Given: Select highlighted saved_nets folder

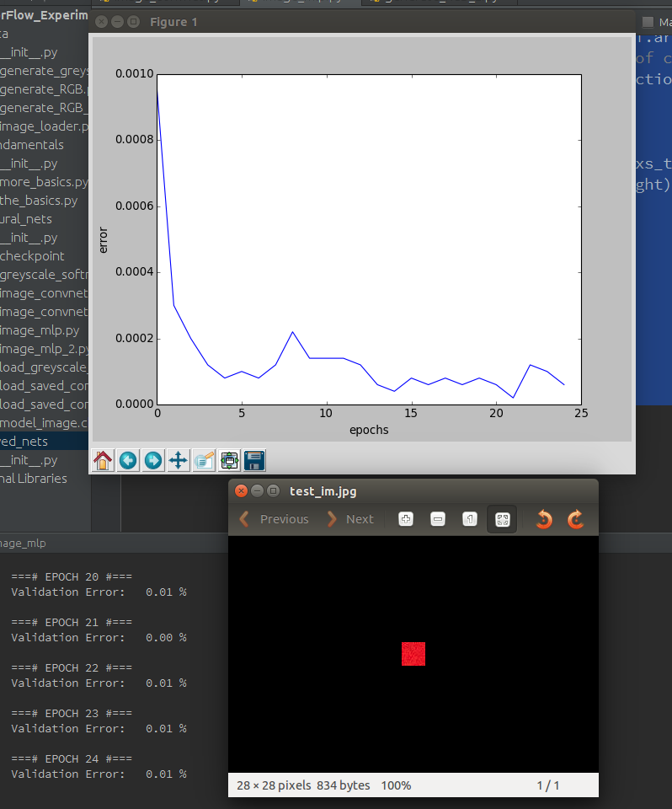Looking at the screenshot, I should [x=45, y=441].
